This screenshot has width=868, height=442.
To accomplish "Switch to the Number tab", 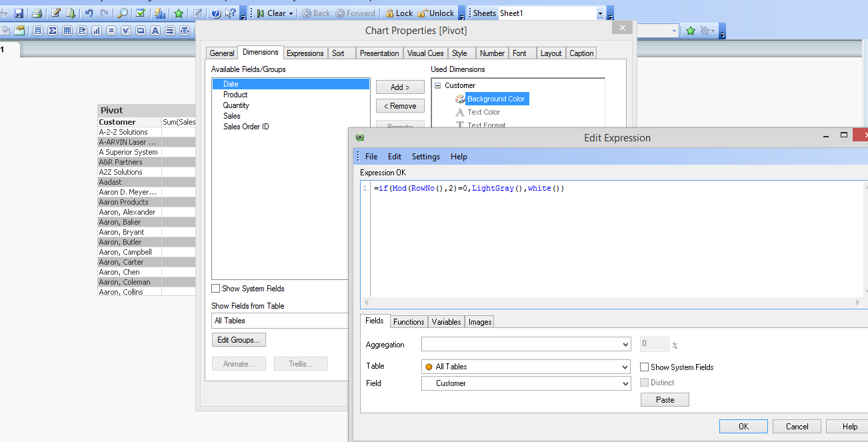I will click(492, 53).
